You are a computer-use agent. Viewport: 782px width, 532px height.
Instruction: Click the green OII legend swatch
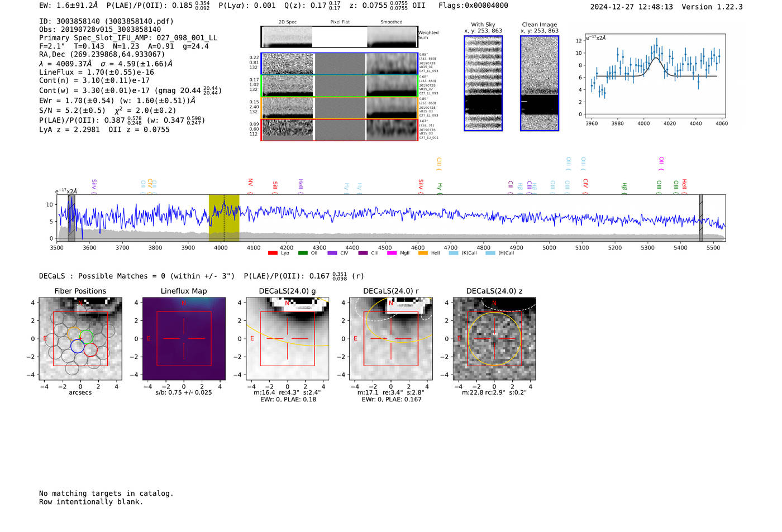pos(303,253)
